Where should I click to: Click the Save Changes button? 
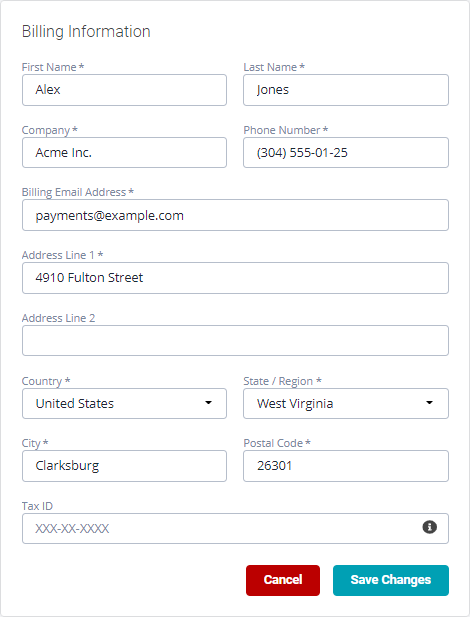click(x=390, y=580)
